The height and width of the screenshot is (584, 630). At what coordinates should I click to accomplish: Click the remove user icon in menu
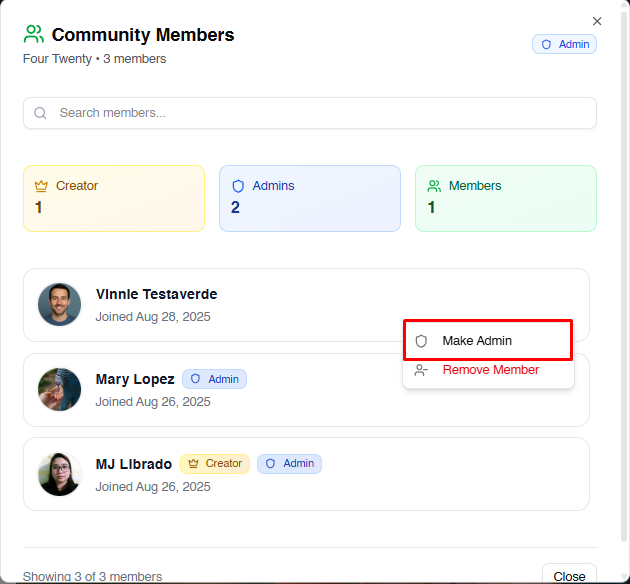[421, 370]
